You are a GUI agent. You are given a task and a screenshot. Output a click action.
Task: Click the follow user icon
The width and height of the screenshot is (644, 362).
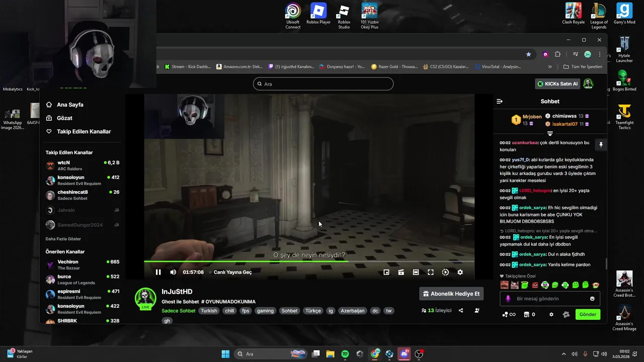(x=477, y=311)
